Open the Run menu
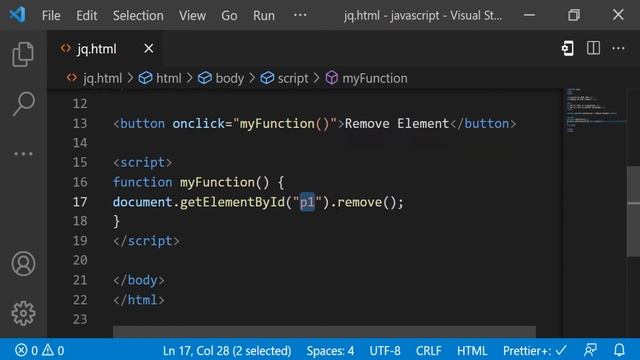This screenshot has height=360, width=640. click(x=264, y=16)
